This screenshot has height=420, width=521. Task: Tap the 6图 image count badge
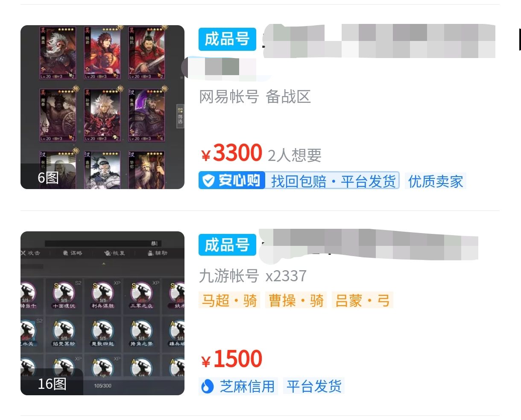(48, 177)
